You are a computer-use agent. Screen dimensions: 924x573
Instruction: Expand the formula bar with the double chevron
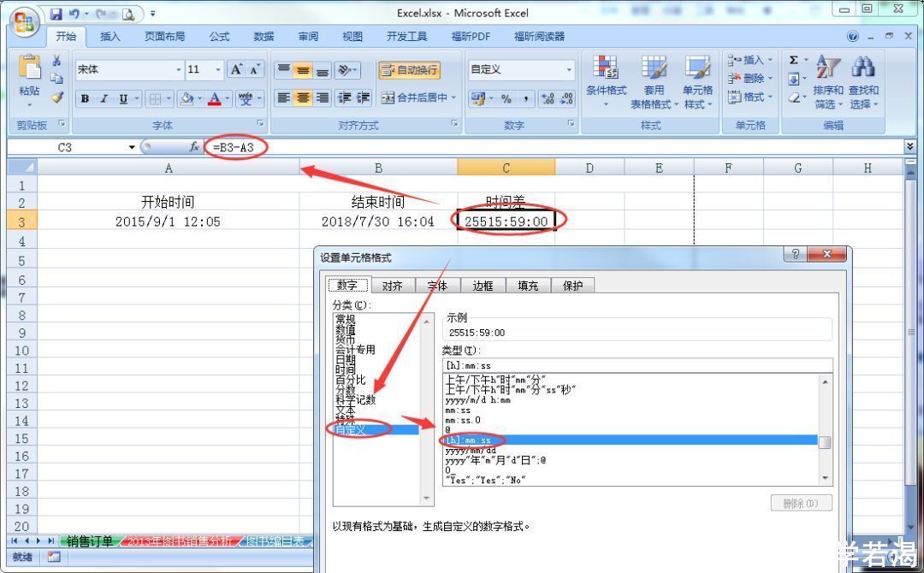point(910,146)
